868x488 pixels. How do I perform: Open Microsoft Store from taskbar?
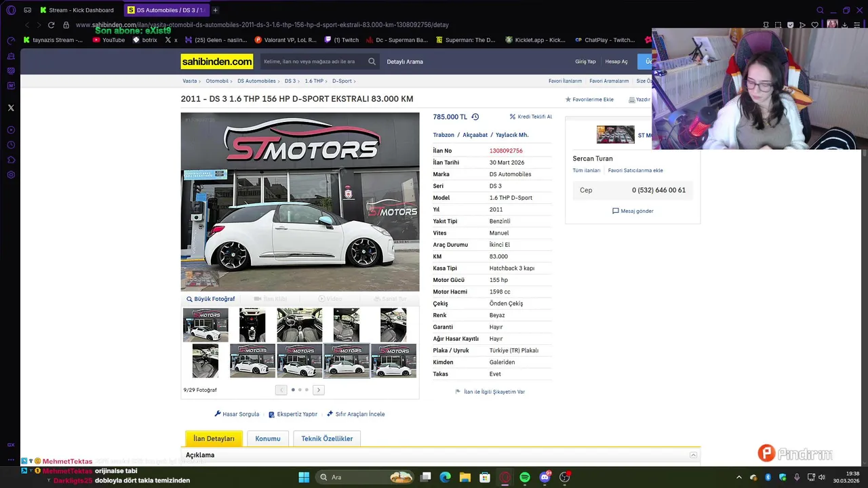pyautogui.click(x=485, y=477)
